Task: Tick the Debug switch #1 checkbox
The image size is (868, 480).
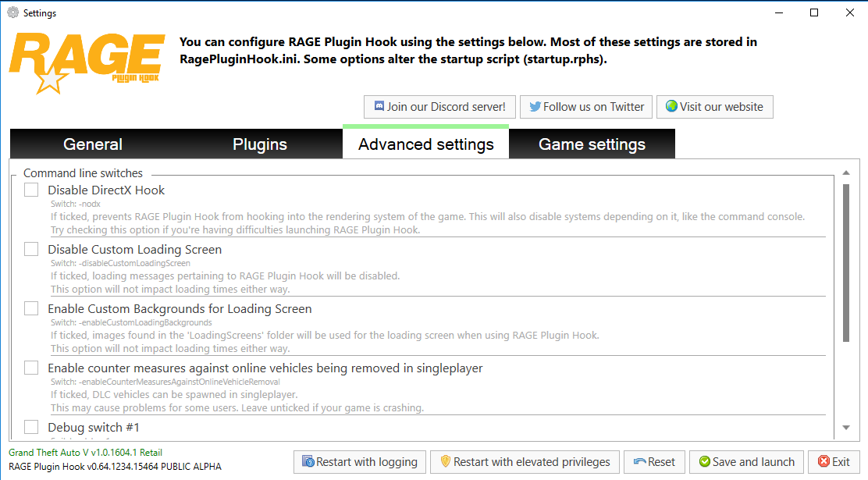Action: [x=31, y=427]
